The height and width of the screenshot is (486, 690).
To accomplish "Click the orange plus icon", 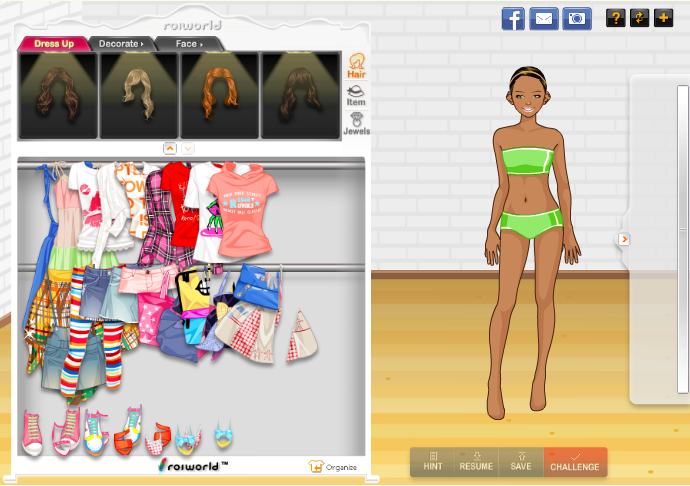I will pos(663,17).
